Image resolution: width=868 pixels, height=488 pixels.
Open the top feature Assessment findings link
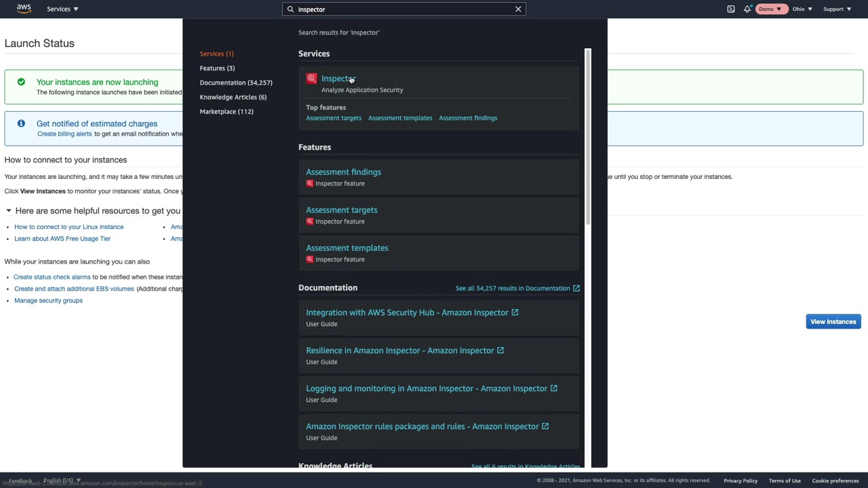click(x=468, y=118)
